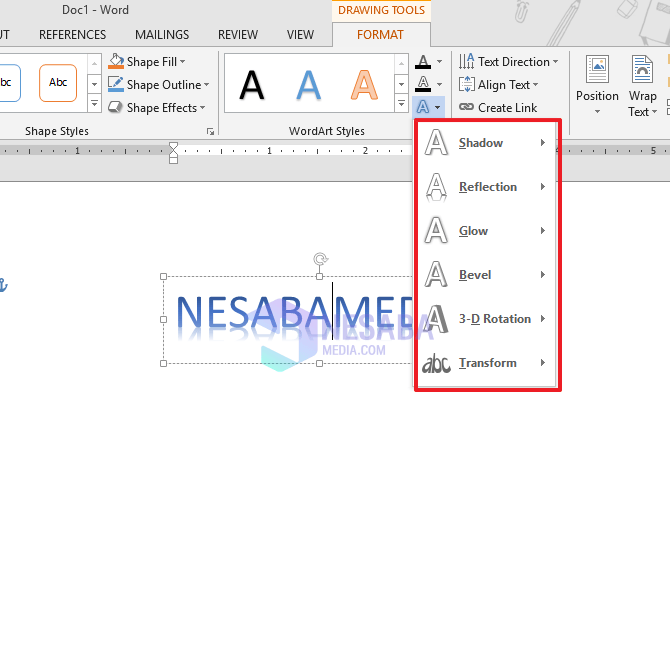This screenshot has height=670, width=670.
Task: Click the Text Outline A icon
Action: 424,85
